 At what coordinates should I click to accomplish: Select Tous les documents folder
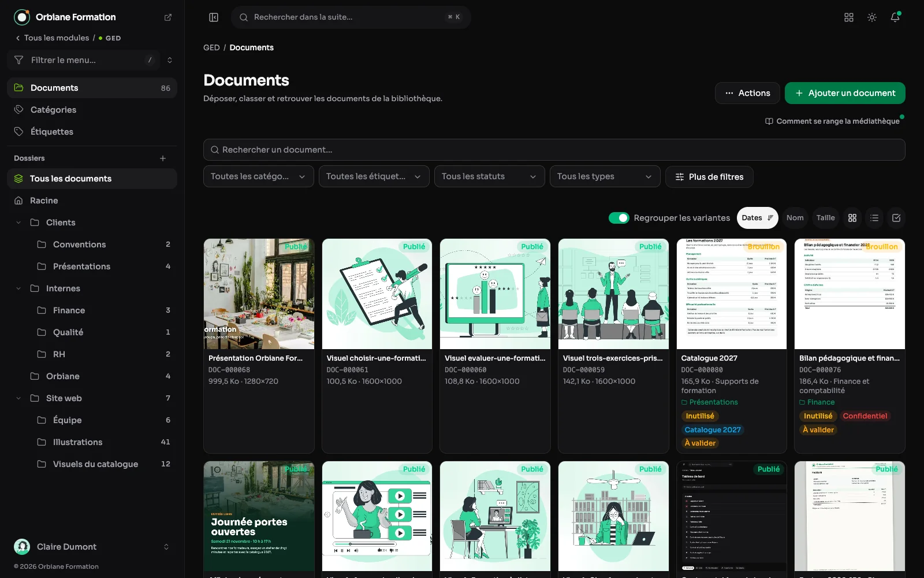[x=92, y=179]
